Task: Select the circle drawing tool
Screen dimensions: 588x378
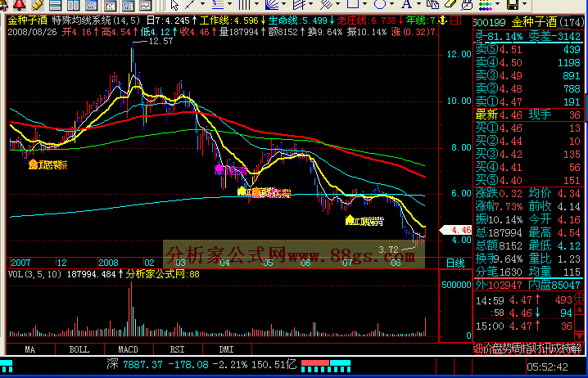Action: (x=380, y=4)
